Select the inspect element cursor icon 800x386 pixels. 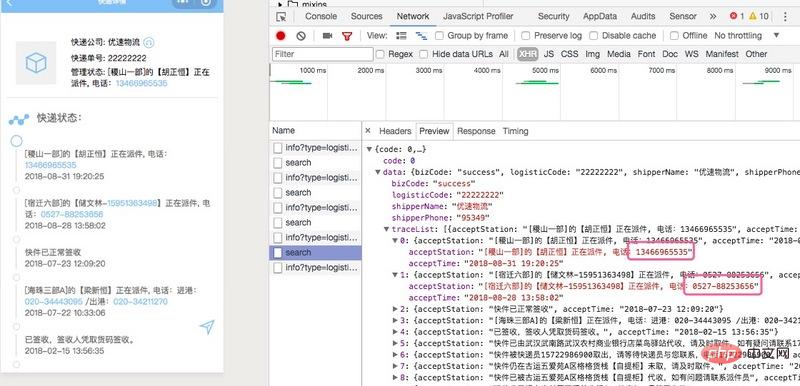pos(281,16)
